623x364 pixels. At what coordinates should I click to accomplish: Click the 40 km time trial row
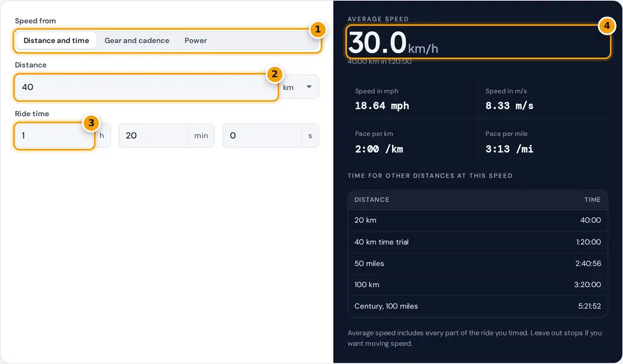point(478,242)
